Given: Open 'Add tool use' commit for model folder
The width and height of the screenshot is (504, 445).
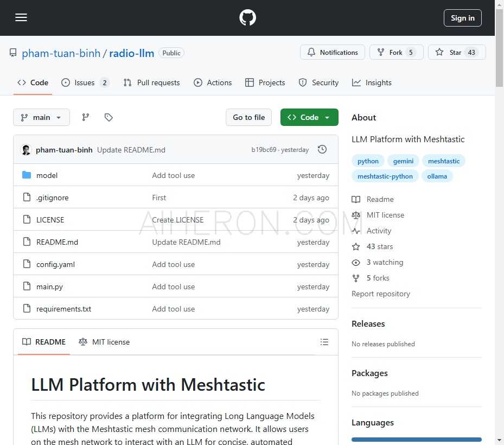Looking at the screenshot, I should [x=173, y=175].
